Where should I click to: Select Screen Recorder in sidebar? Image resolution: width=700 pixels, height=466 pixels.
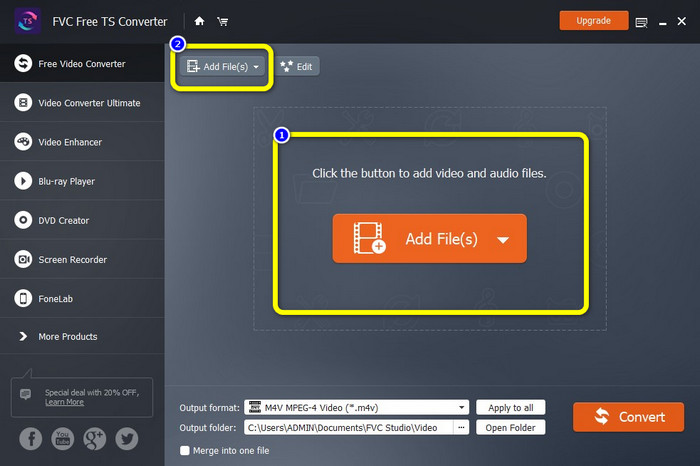pos(82,259)
